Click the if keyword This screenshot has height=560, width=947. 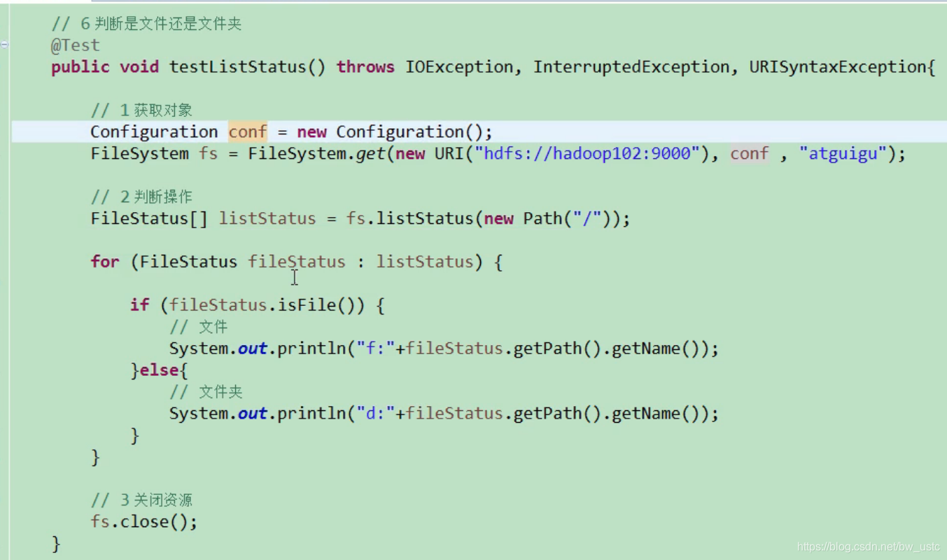pos(139,305)
